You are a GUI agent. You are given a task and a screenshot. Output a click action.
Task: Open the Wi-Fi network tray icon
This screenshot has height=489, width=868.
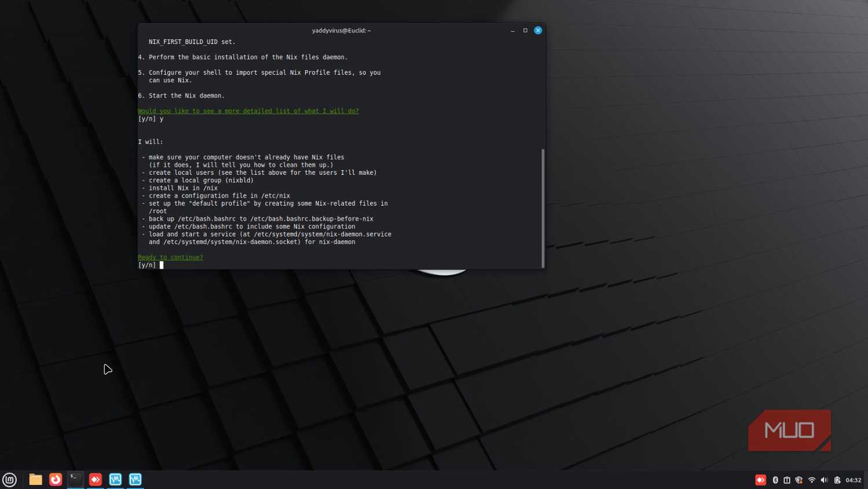pyautogui.click(x=812, y=480)
